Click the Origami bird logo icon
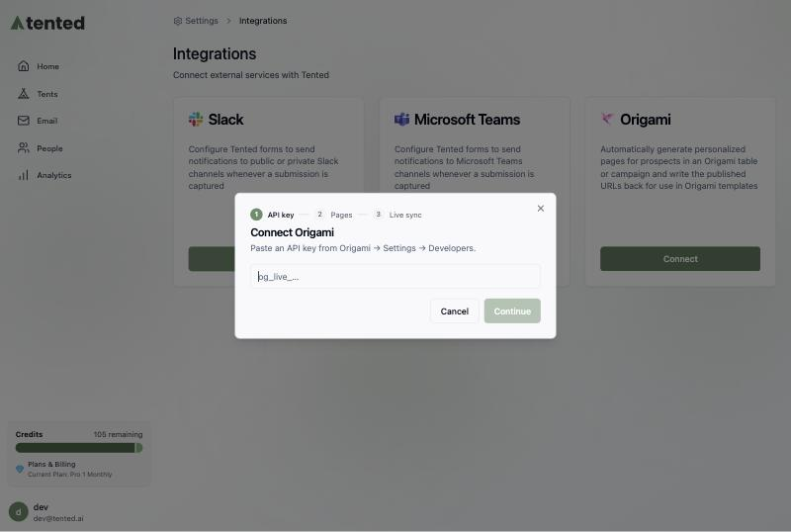This screenshot has width=791, height=532. [x=607, y=119]
